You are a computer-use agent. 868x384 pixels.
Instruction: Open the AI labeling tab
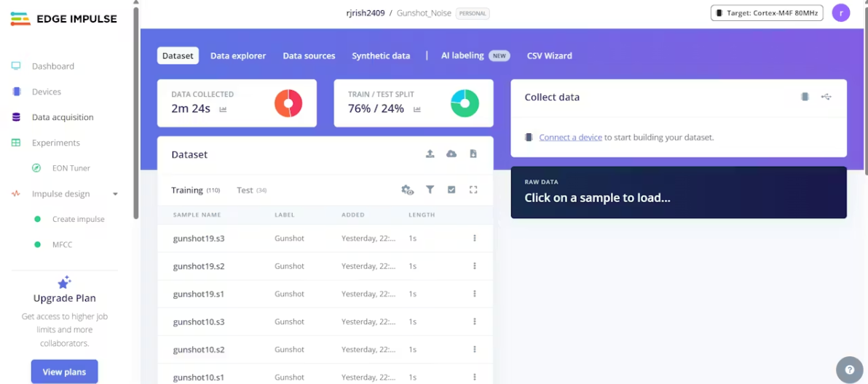(475, 56)
